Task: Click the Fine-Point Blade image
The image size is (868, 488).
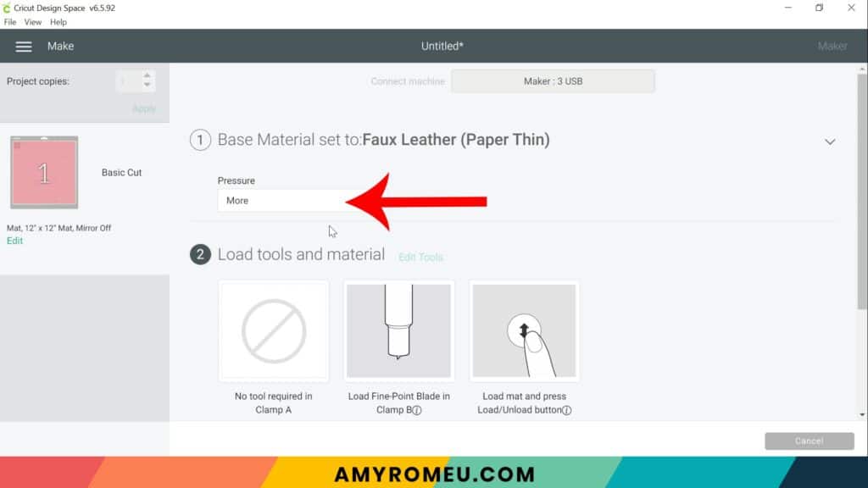Action: [398, 331]
